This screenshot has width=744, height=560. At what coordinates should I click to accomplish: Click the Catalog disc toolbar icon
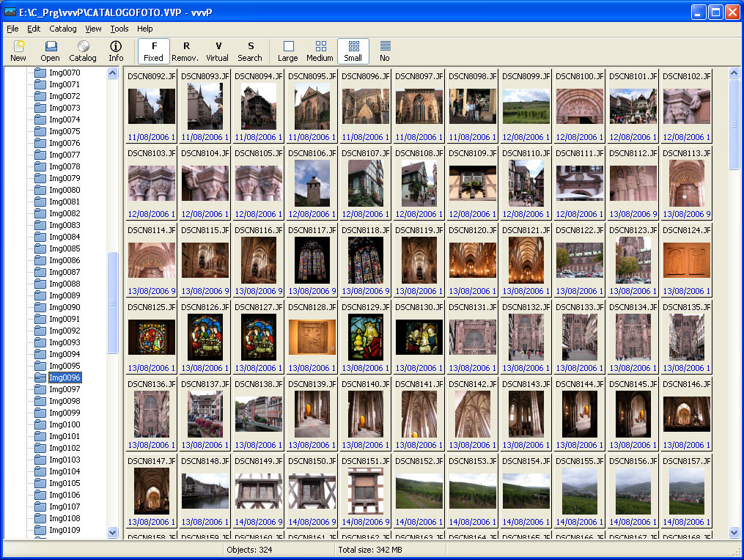[x=83, y=51]
